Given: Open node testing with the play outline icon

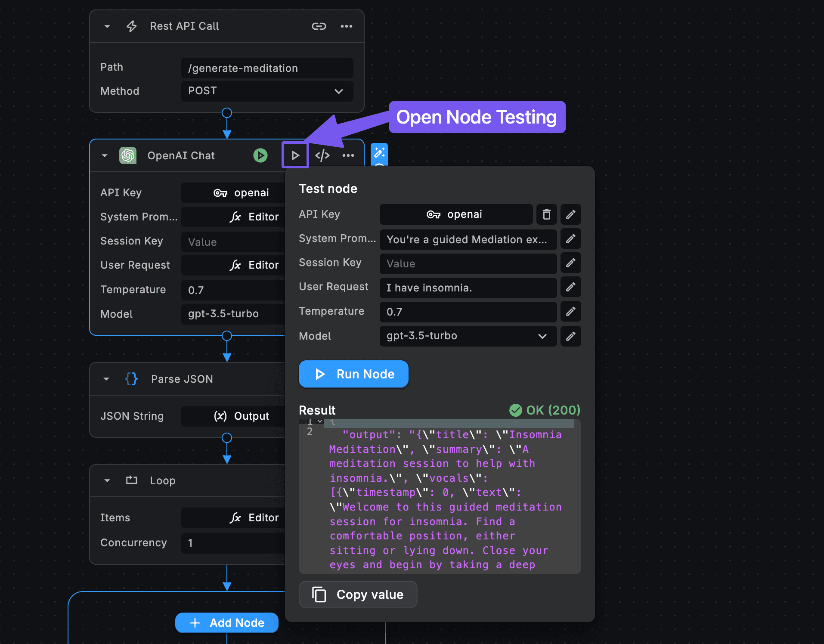Looking at the screenshot, I should point(295,155).
